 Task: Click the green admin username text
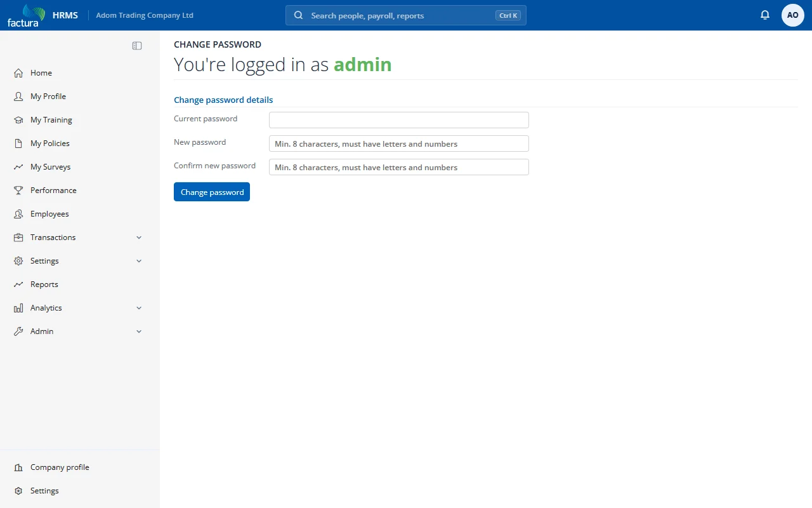[x=363, y=64]
